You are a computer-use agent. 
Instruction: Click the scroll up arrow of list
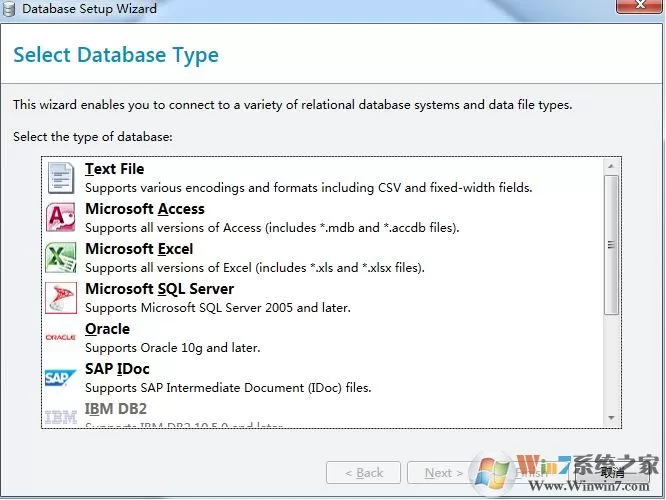tap(611, 166)
